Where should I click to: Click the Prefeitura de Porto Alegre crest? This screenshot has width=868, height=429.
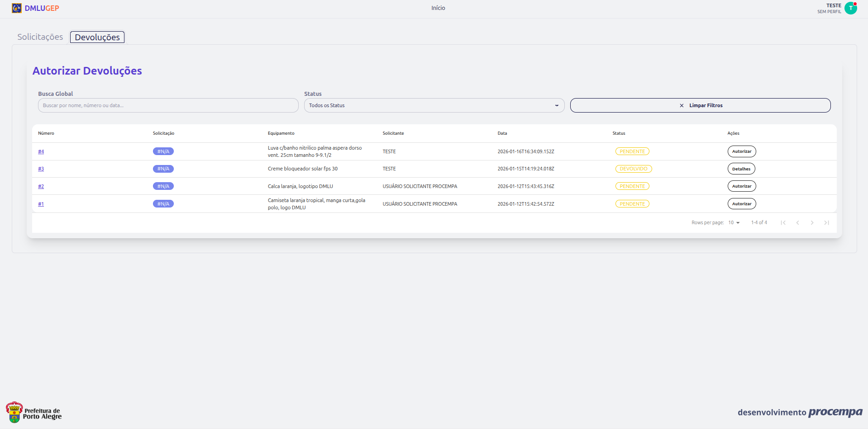click(14, 412)
